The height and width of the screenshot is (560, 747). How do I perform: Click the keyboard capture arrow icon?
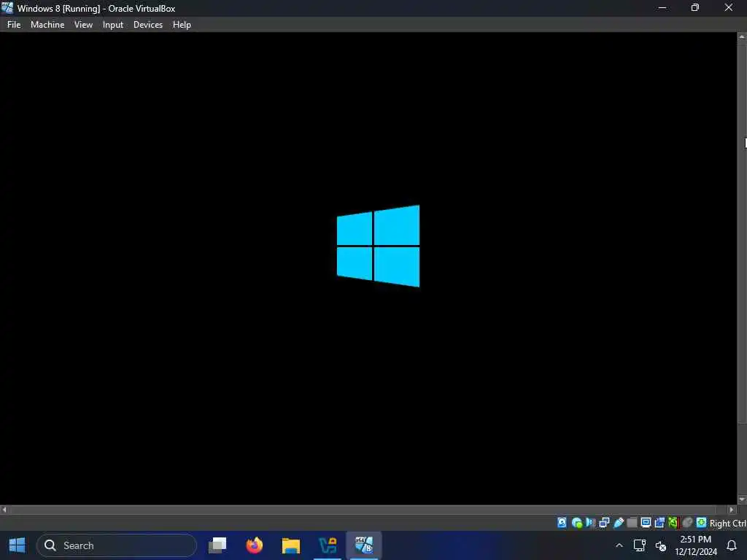[701, 523]
